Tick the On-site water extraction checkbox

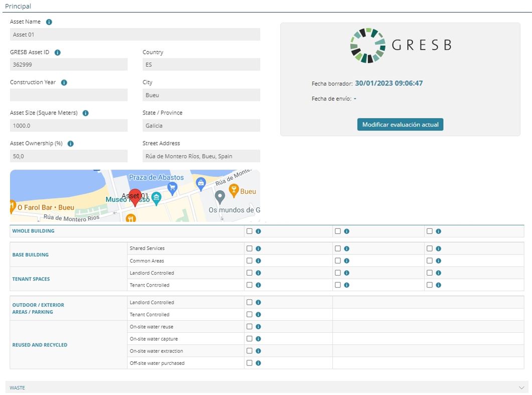coord(249,351)
